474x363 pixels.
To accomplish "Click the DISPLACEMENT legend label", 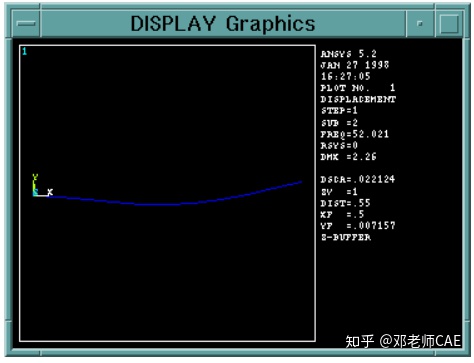I will point(358,99).
